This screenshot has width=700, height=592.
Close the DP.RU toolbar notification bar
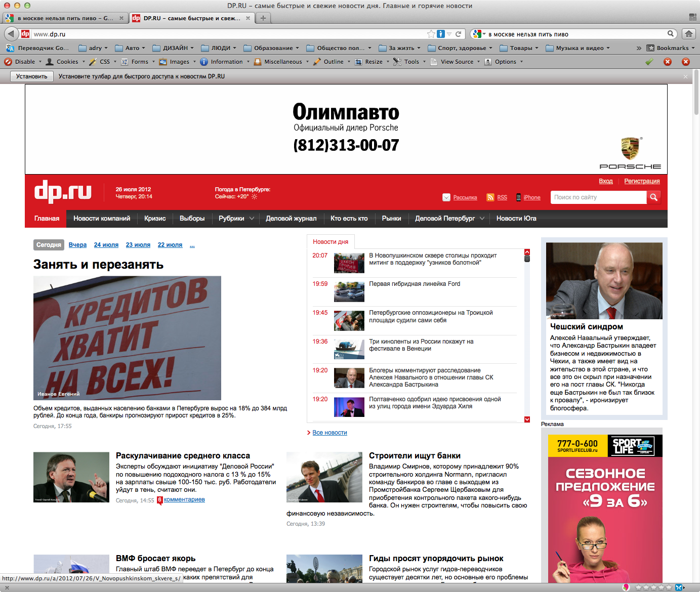coord(685,76)
